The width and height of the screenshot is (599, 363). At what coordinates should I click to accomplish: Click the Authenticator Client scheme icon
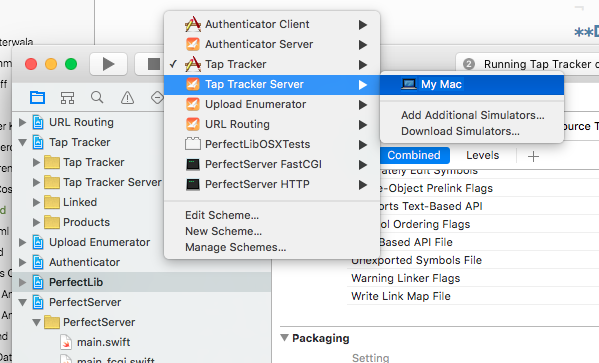(x=193, y=24)
